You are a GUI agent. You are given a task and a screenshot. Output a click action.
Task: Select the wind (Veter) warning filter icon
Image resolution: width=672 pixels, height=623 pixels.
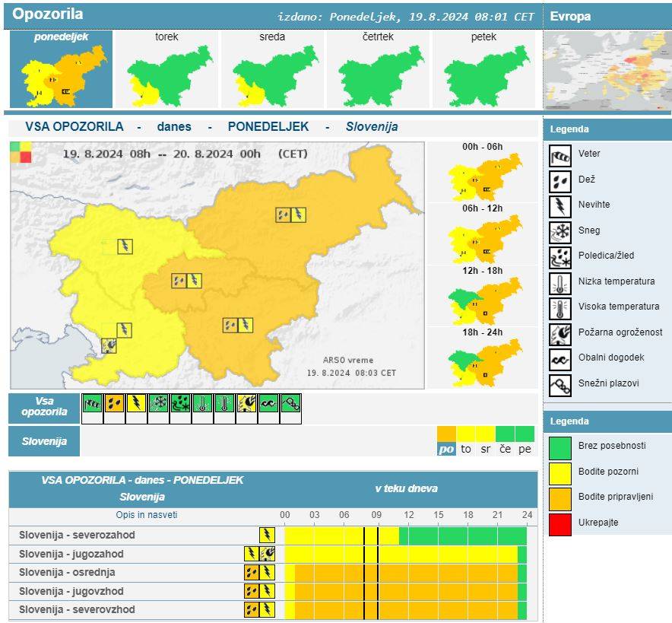coord(92,403)
